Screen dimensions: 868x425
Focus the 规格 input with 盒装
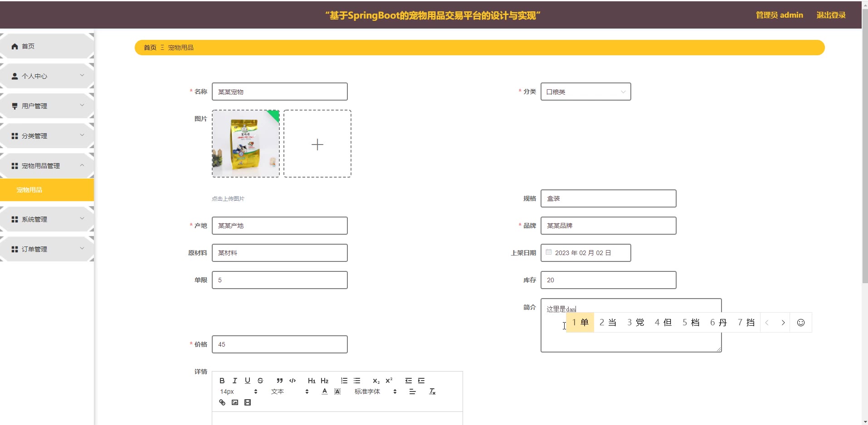608,198
